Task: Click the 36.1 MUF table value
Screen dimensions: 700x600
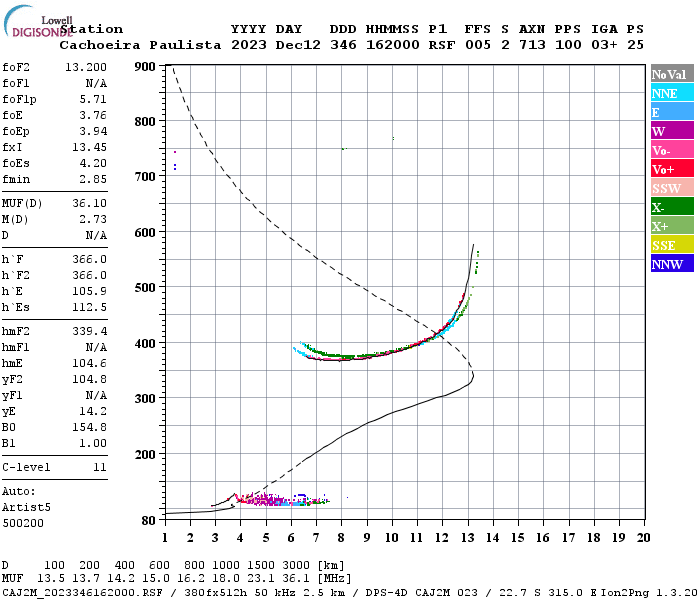Action: pos(296,579)
